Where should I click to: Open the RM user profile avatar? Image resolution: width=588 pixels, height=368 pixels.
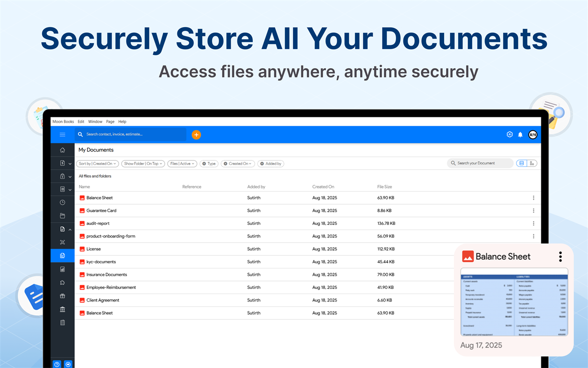(533, 135)
